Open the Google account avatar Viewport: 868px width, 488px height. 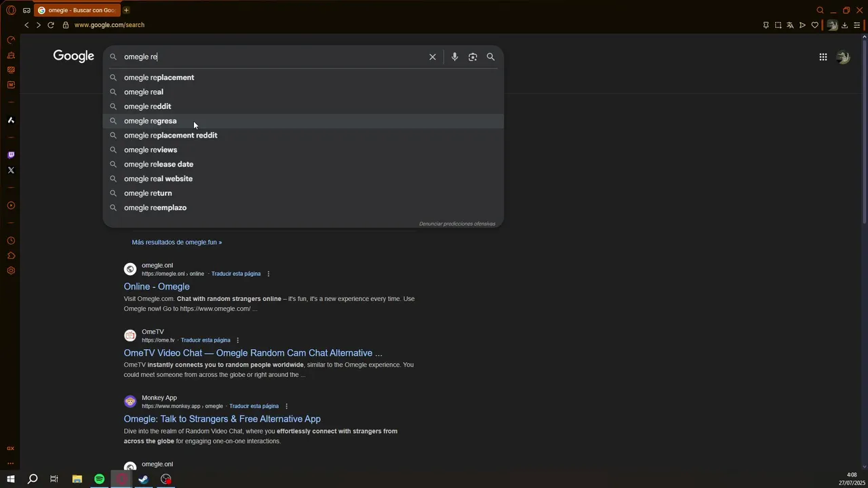[x=843, y=57]
